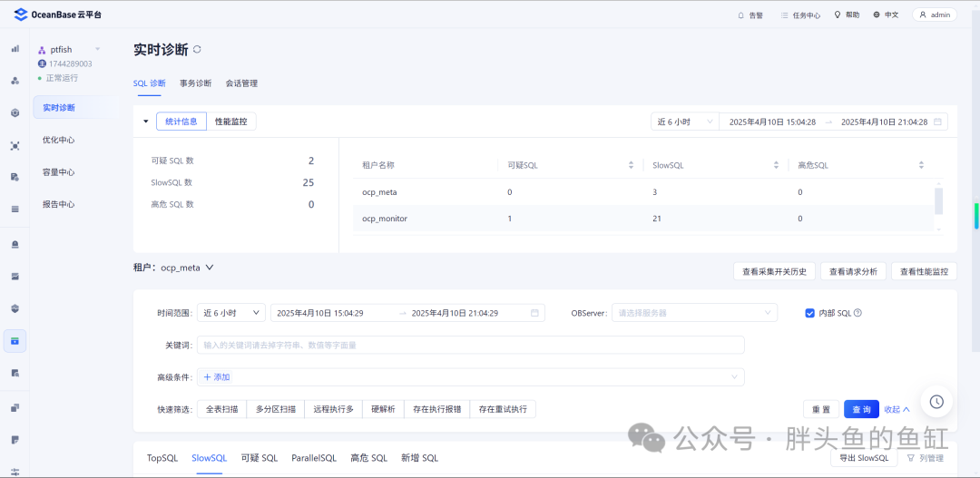980x478 pixels.
Task: Click the highlighted diagnostics icon in sidebar
Action: [15, 341]
